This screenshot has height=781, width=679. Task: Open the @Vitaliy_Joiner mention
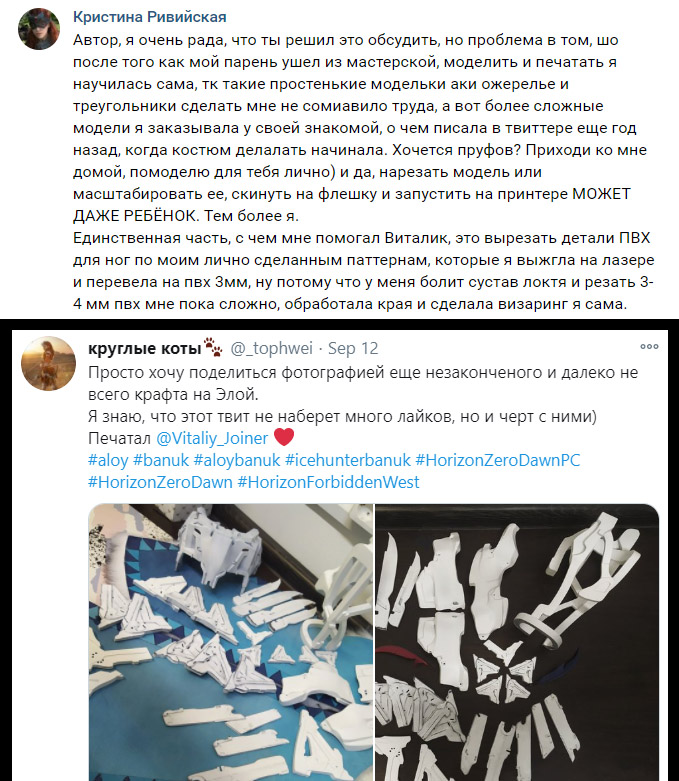[x=212, y=438]
